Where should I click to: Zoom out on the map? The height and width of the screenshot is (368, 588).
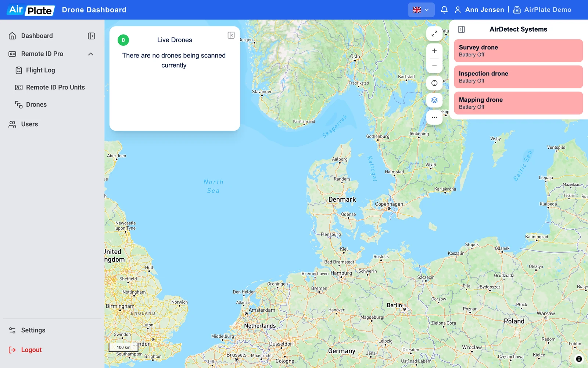pyautogui.click(x=434, y=66)
